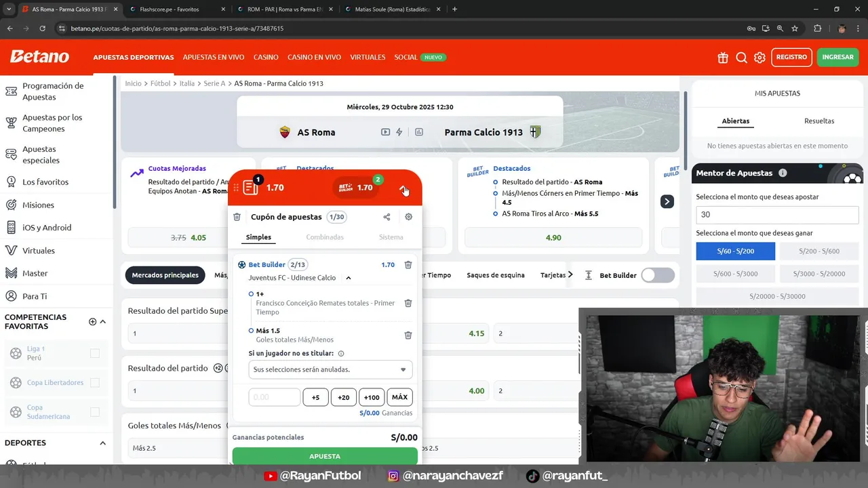Screen dimensions: 868x488
Task: Click the stake amount input field
Action: coord(275,397)
